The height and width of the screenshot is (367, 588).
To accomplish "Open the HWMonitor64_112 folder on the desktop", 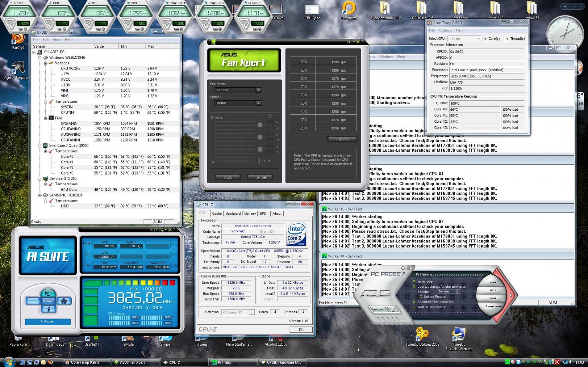I will (385, 11).
